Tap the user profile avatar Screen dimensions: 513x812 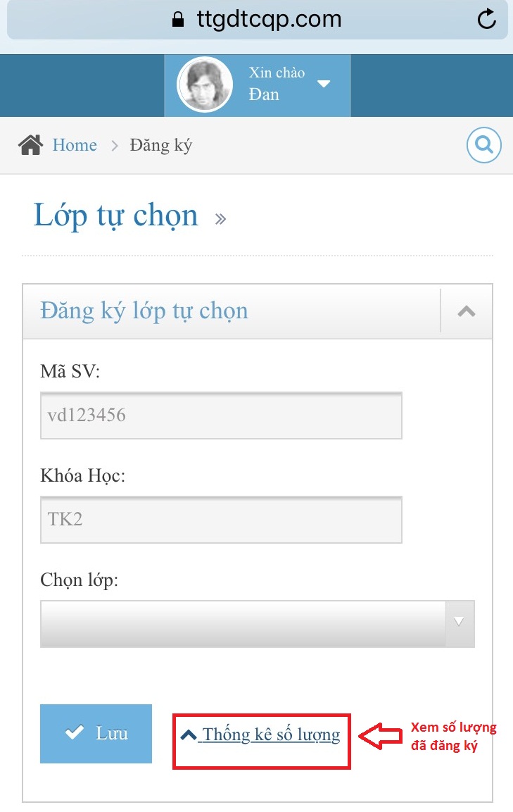(205, 85)
